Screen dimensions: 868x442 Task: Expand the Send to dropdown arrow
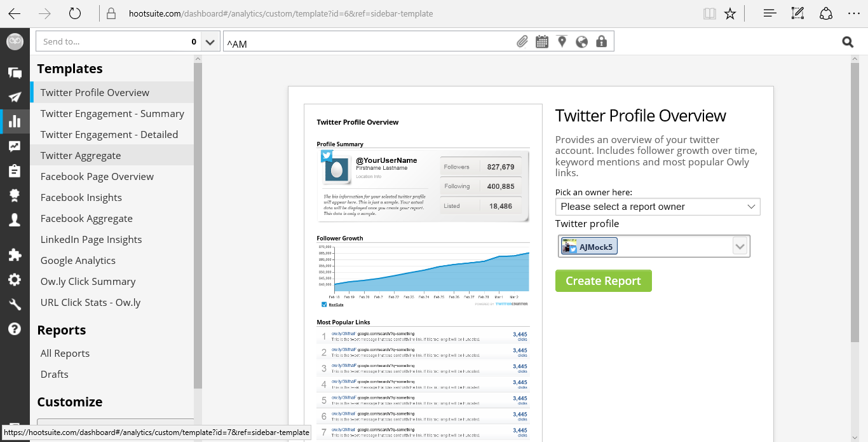210,42
